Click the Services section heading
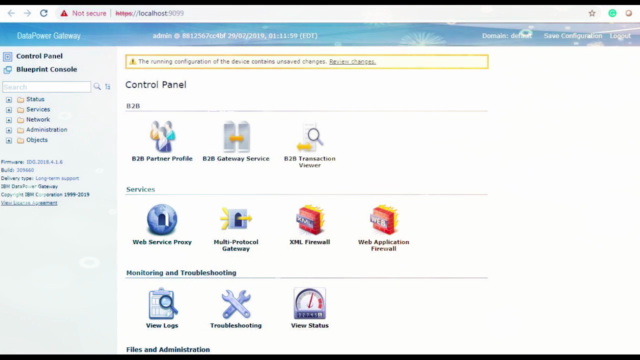 (140, 189)
